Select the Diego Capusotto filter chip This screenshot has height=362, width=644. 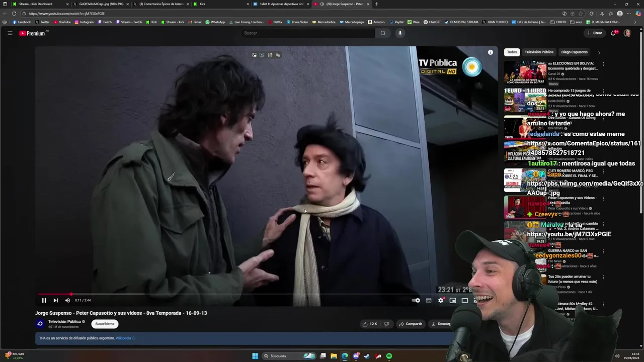pos(574,52)
